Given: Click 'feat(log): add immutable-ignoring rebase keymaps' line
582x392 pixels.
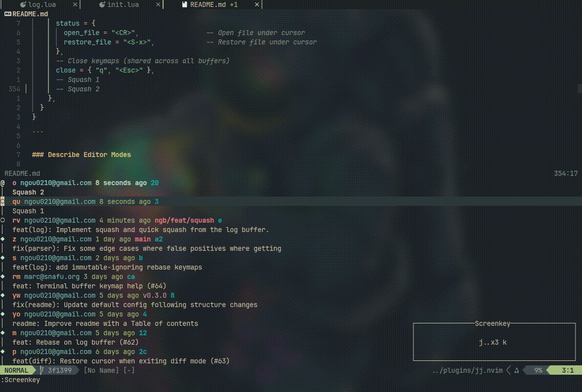Looking at the screenshot, I should [107, 268].
